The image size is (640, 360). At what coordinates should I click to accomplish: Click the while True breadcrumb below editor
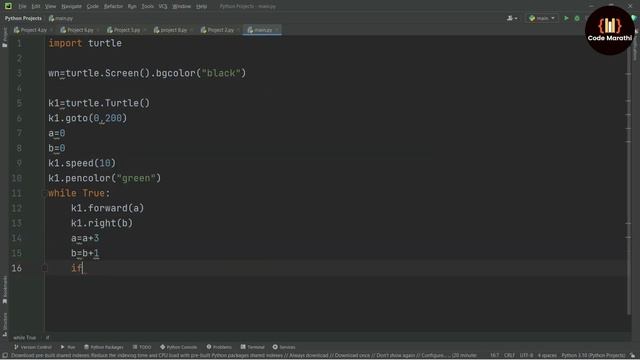click(x=24, y=338)
